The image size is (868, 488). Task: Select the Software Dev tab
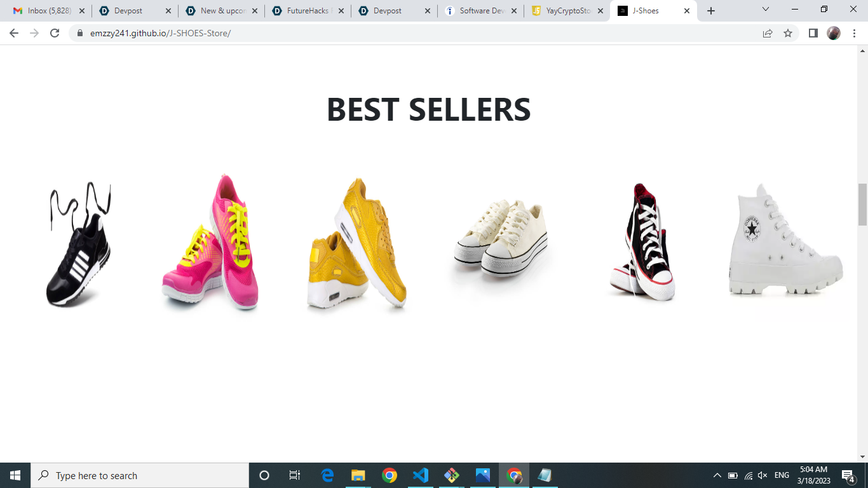[481, 10]
